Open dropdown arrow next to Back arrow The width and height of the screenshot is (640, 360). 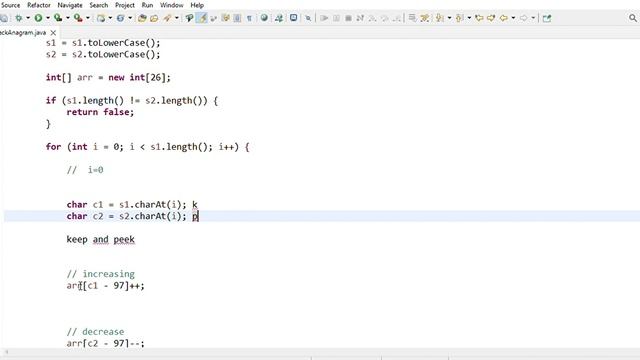[513, 18]
